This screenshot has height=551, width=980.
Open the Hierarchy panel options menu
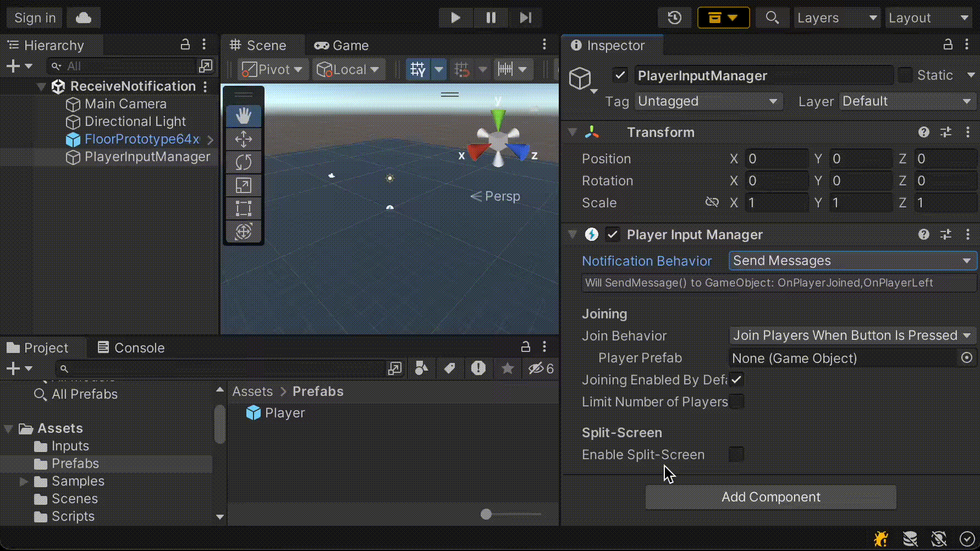click(204, 45)
